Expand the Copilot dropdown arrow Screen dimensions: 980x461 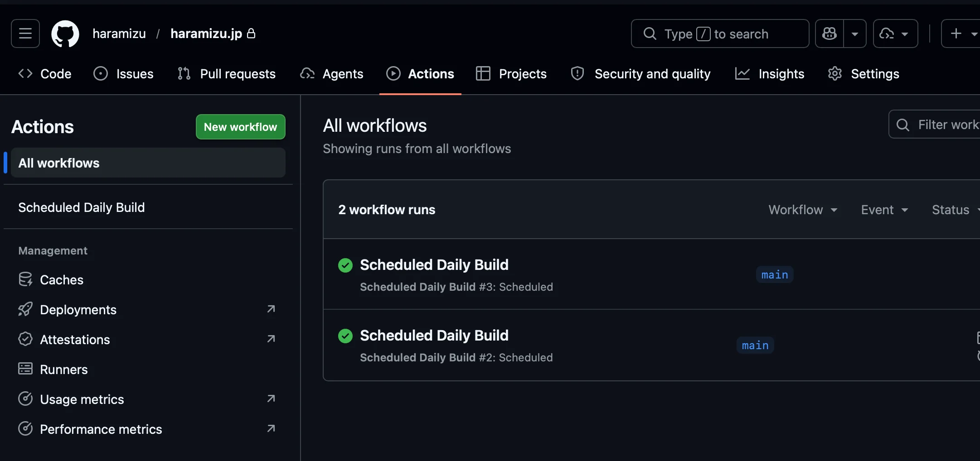pyautogui.click(x=855, y=34)
